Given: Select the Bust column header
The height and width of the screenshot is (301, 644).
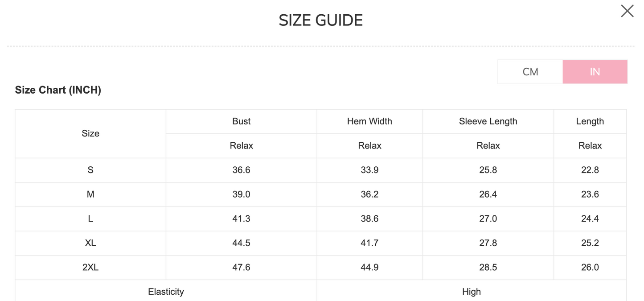Looking at the screenshot, I should point(241,121).
